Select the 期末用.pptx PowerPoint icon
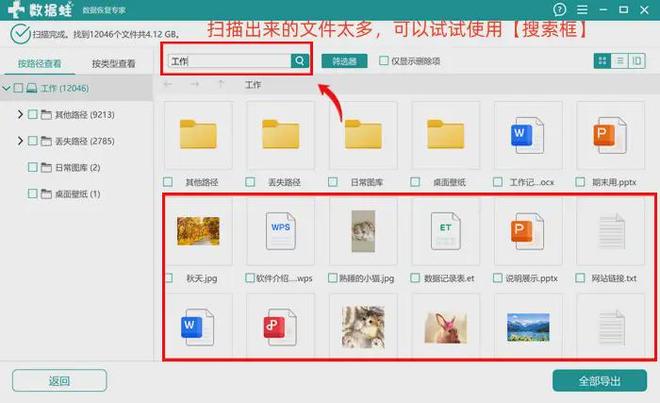 tap(610, 135)
